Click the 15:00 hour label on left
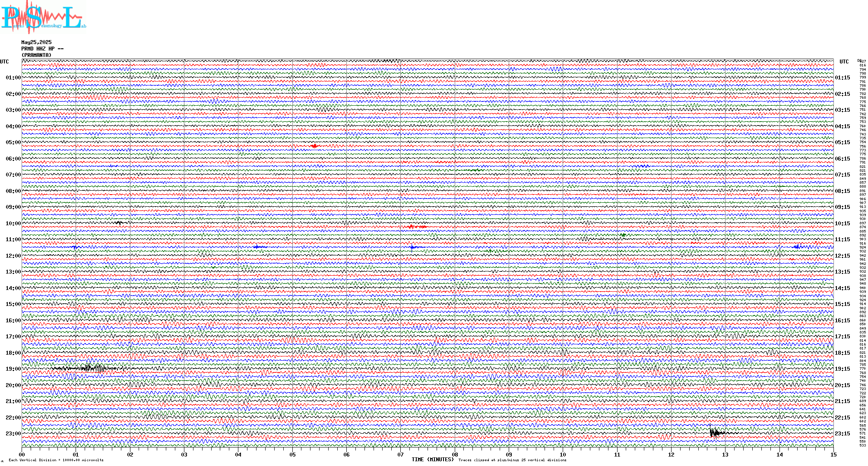Image resolution: width=868 pixels, height=466 pixels. pyautogui.click(x=13, y=304)
